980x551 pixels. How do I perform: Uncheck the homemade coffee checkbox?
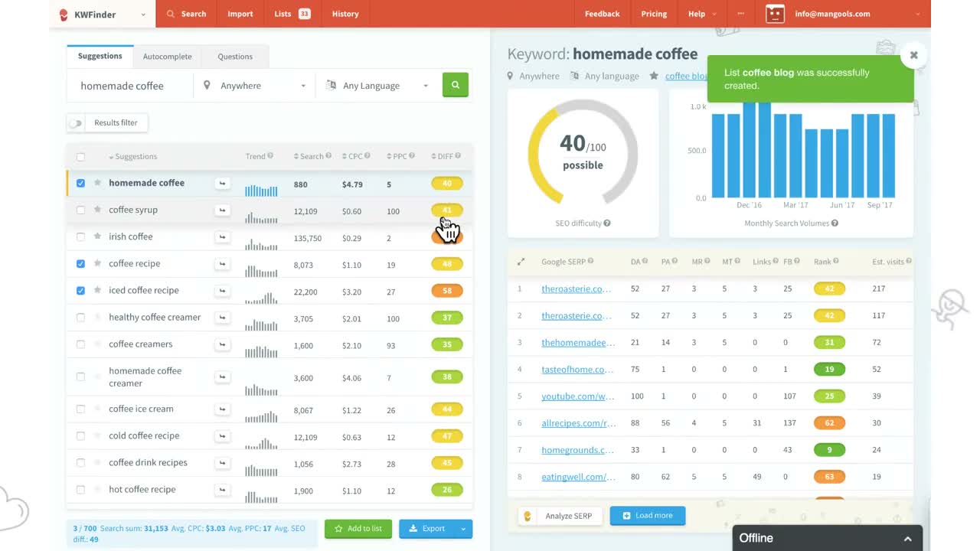click(80, 183)
